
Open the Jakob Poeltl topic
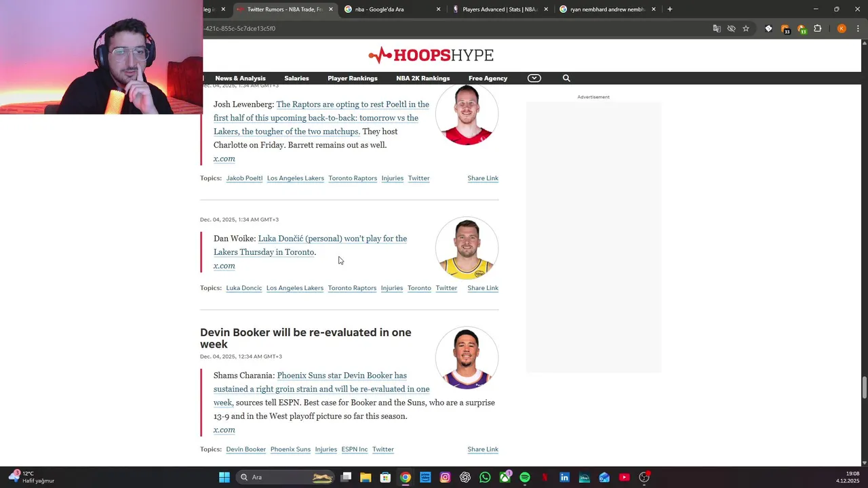click(x=244, y=178)
